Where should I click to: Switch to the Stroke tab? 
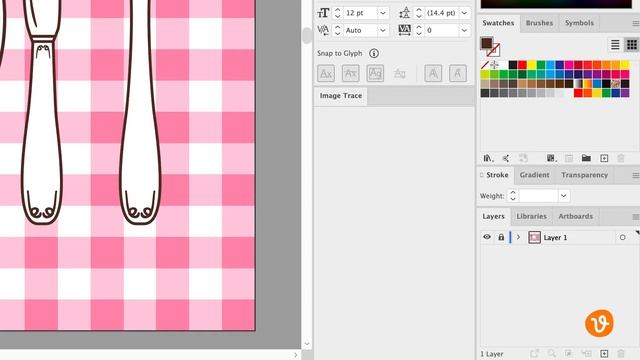click(496, 175)
